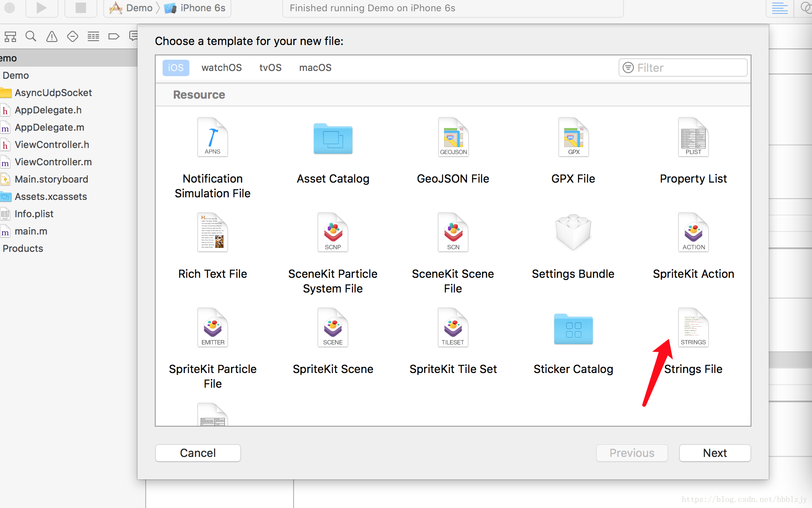
Task: Select the Settings Bundle template
Action: point(573,247)
